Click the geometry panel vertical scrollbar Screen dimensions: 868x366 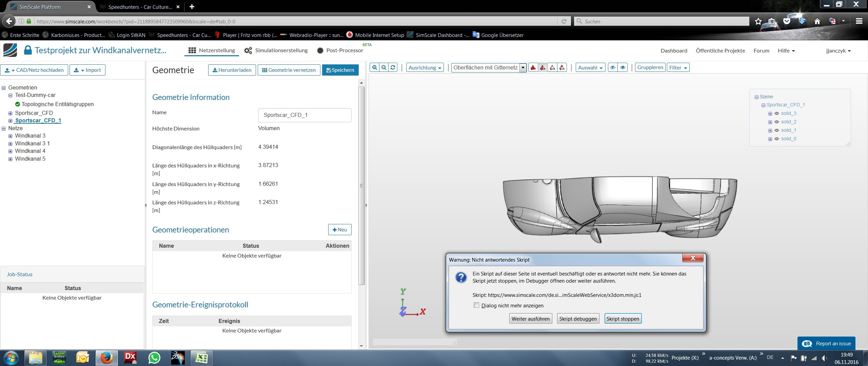click(x=361, y=185)
